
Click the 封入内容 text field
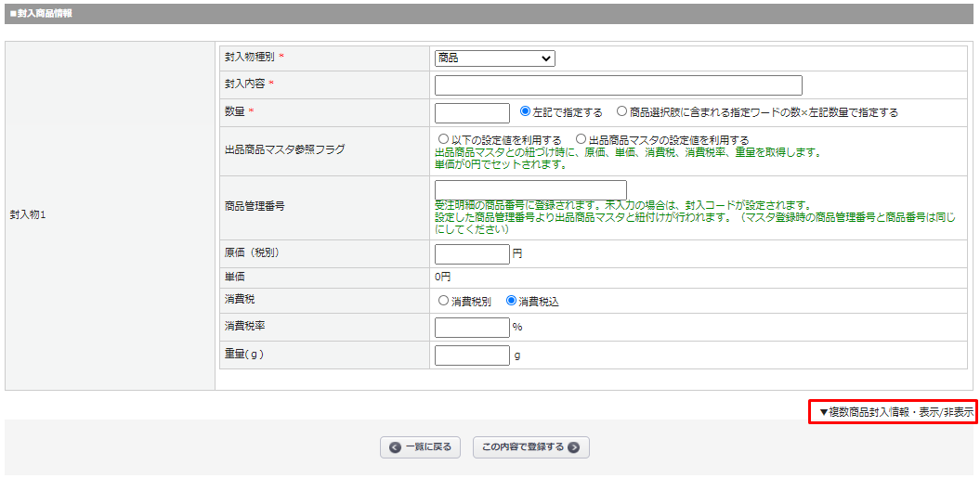(618, 85)
